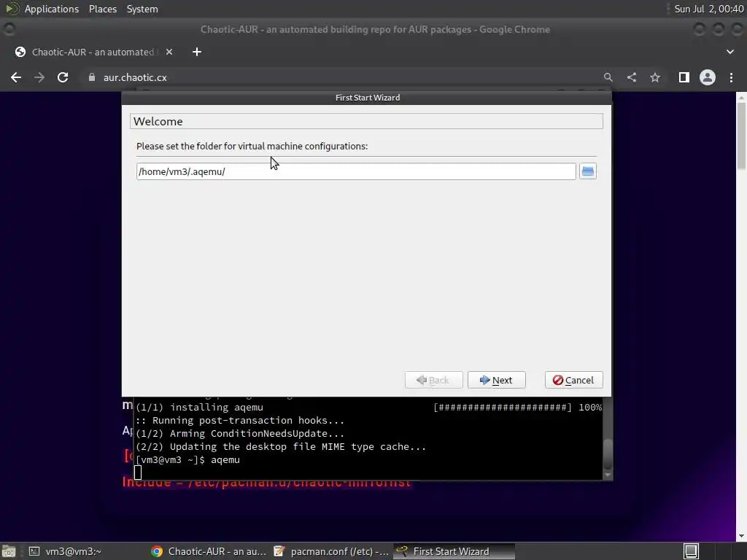The image size is (747, 560).
Task: Cancel the First Start Wizard
Action: point(573,380)
